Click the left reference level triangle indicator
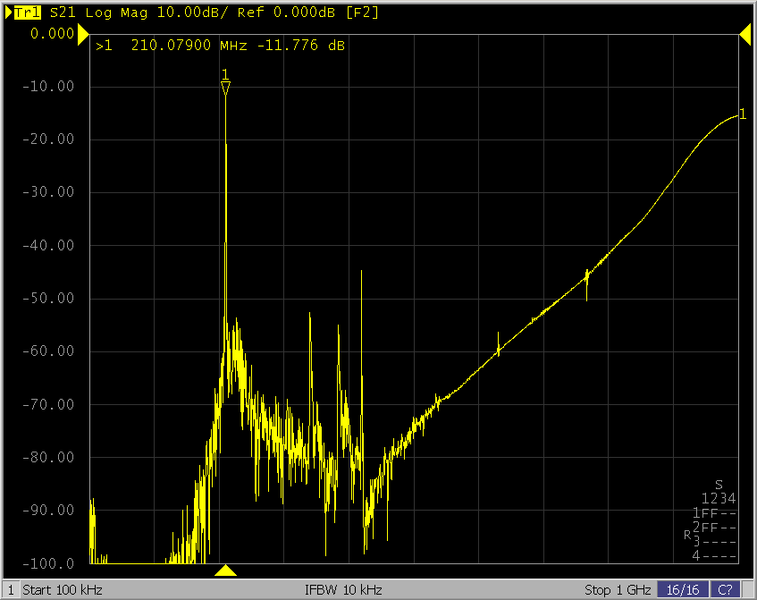 (x=83, y=35)
